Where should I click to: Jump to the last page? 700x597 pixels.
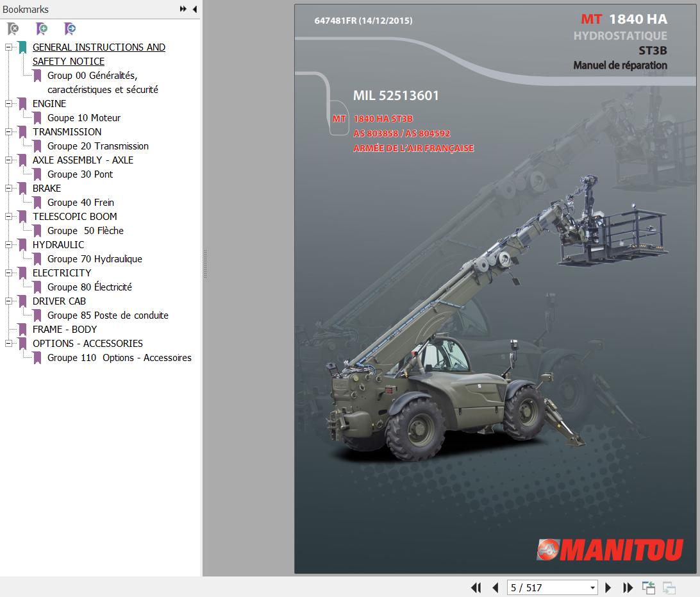[x=628, y=587]
